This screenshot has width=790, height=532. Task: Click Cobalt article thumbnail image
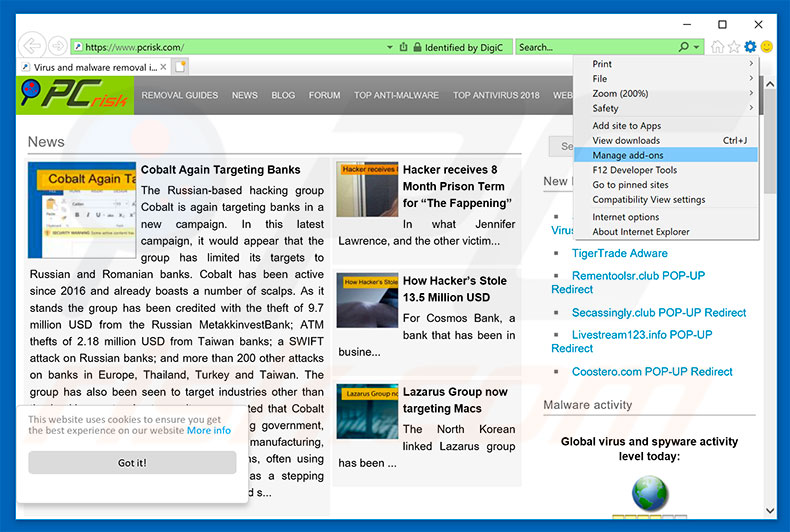click(82, 210)
